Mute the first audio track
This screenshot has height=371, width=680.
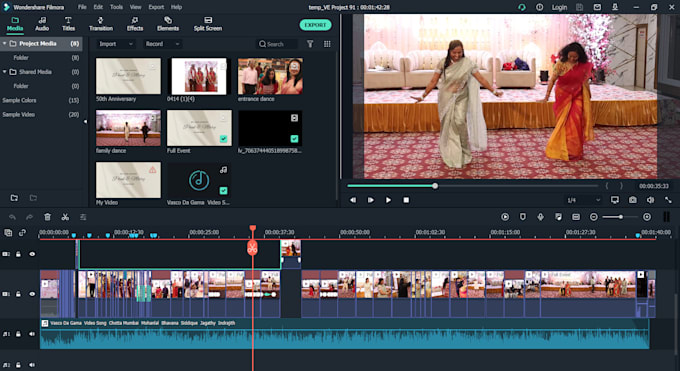coord(32,334)
